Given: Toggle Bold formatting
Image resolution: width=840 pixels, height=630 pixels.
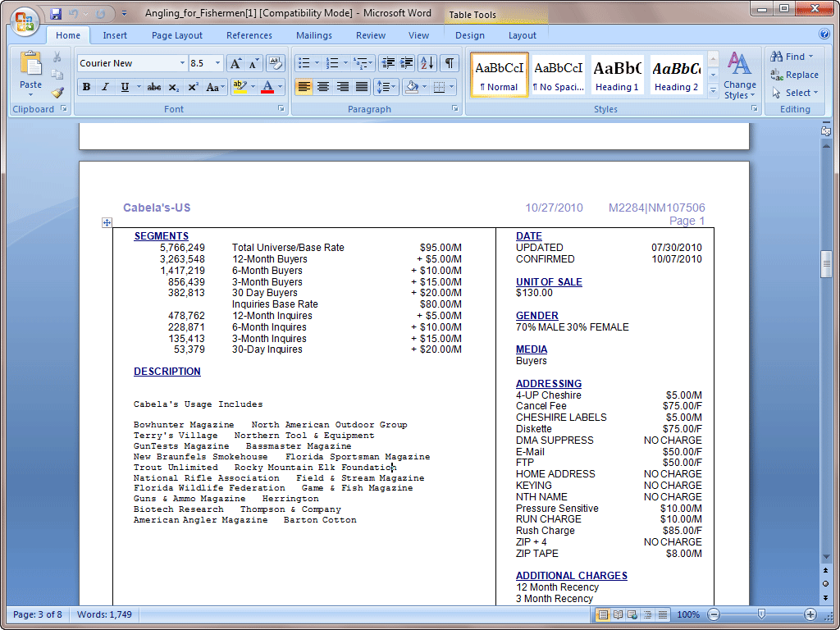Looking at the screenshot, I should (x=86, y=87).
